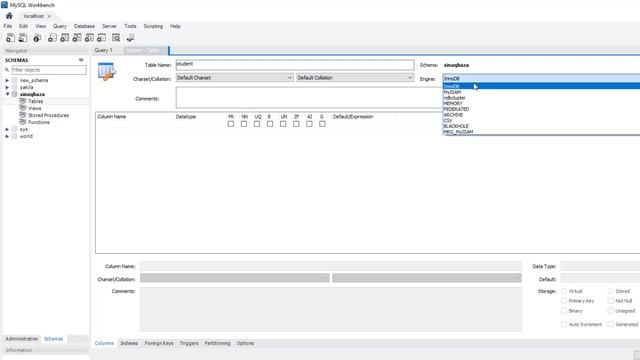Viewport: 640px width, 360px height.
Task: Click the search table data toolbar icon
Action: click(x=116, y=38)
